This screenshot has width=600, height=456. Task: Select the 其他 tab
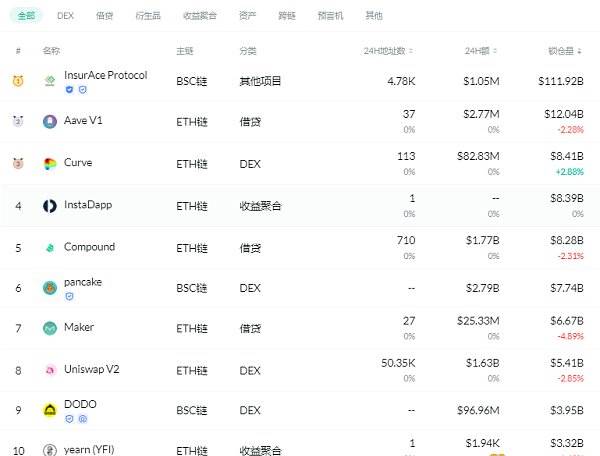click(374, 16)
